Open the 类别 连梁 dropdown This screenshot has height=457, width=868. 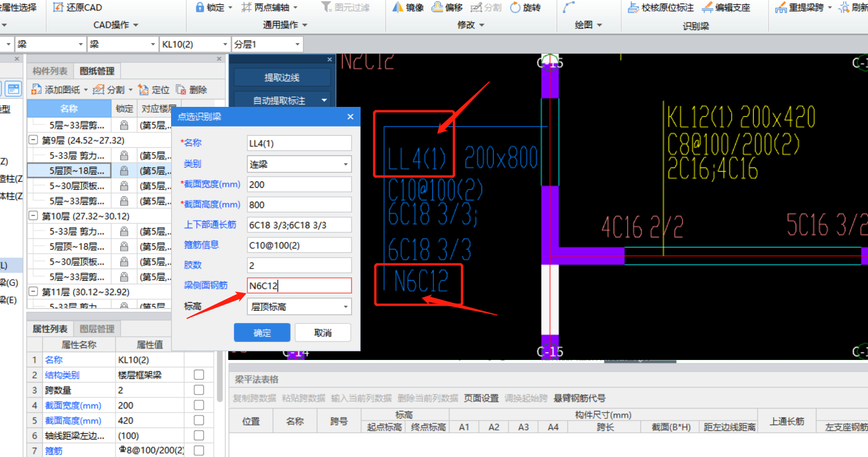click(346, 164)
